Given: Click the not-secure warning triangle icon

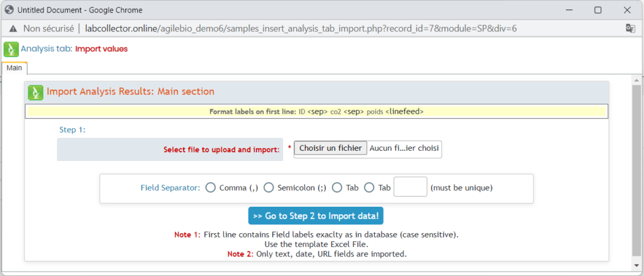Looking at the screenshot, I should pyautogui.click(x=14, y=28).
